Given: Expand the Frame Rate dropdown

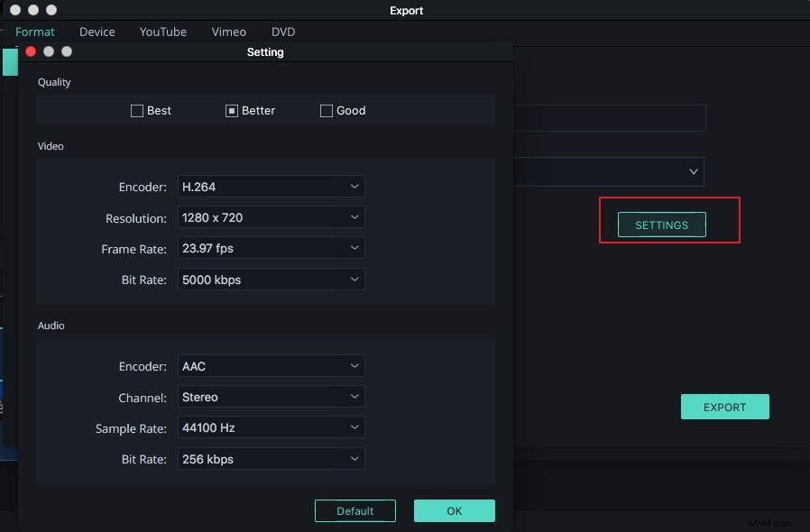Looking at the screenshot, I should coord(271,248).
